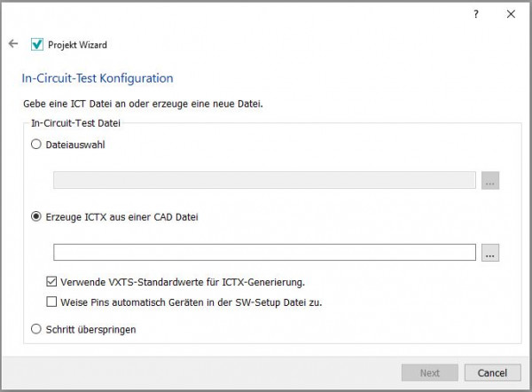Click the In-Circuit-Test Datei group label
The image size is (532, 392).
76,122
